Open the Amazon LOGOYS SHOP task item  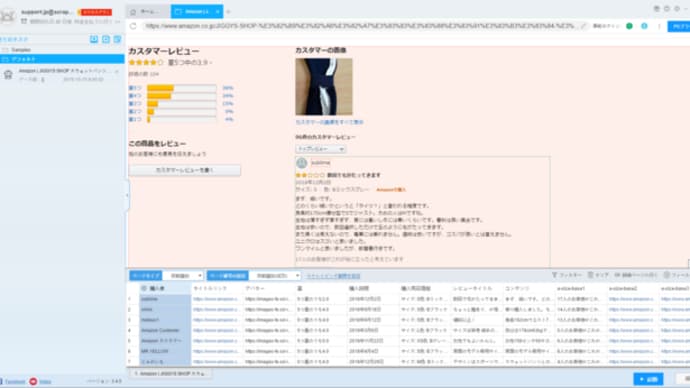62,74
